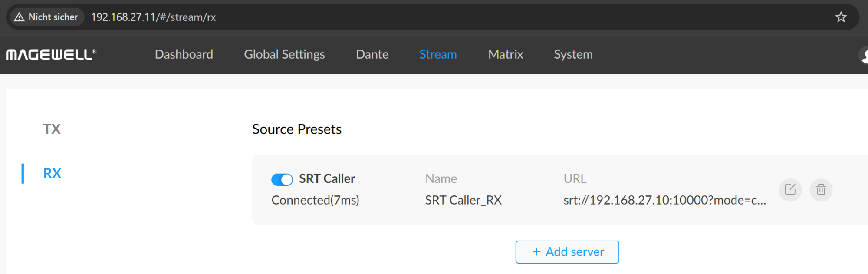Image resolution: width=868 pixels, height=274 pixels.
Task: Open the Dashboard page
Action: point(184,54)
